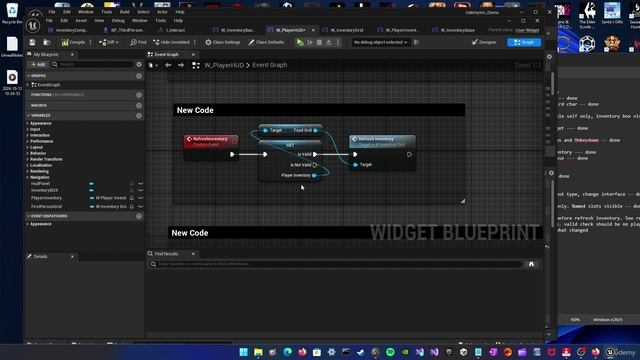The height and width of the screenshot is (360, 640).
Task: Click the Add button in My Blueprint
Action: 38,64
